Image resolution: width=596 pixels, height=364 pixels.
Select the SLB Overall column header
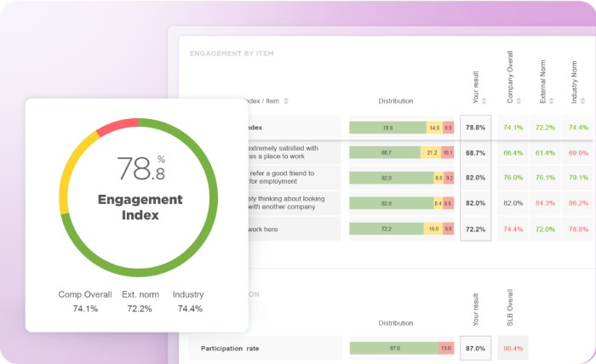coord(510,308)
